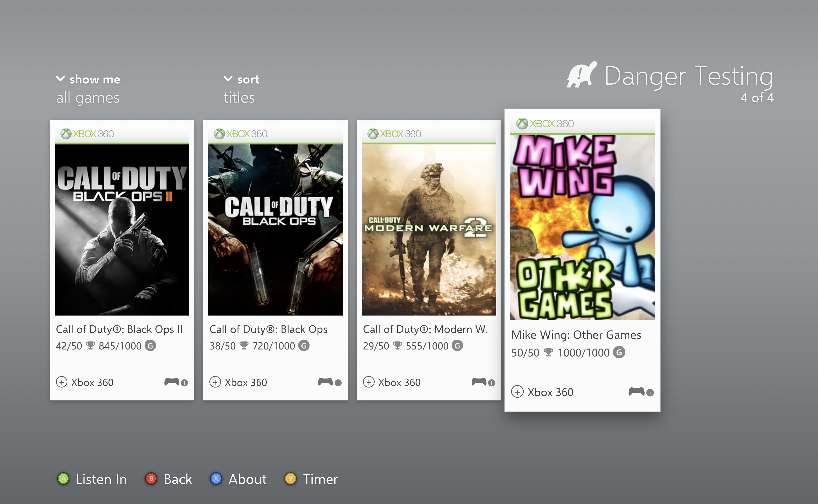The image size is (818, 504).
Task: Click the title Call of Duty®: Black Ops
Action: (269, 329)
